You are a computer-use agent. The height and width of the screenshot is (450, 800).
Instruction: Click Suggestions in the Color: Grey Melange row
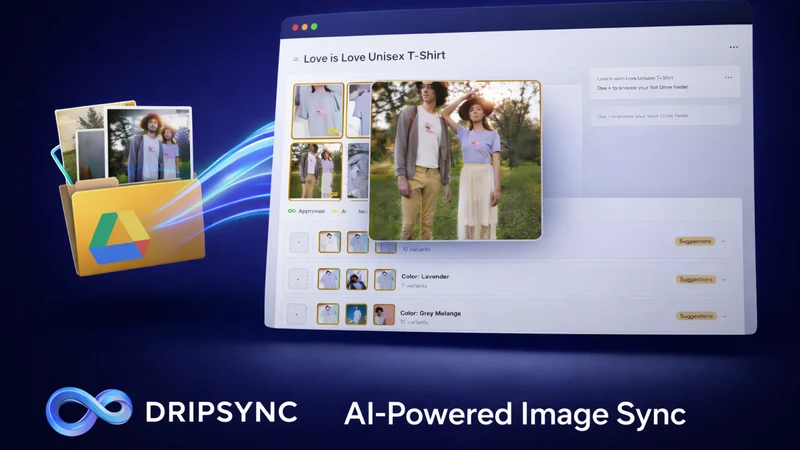pyautogui.click(x=696, y=316)
